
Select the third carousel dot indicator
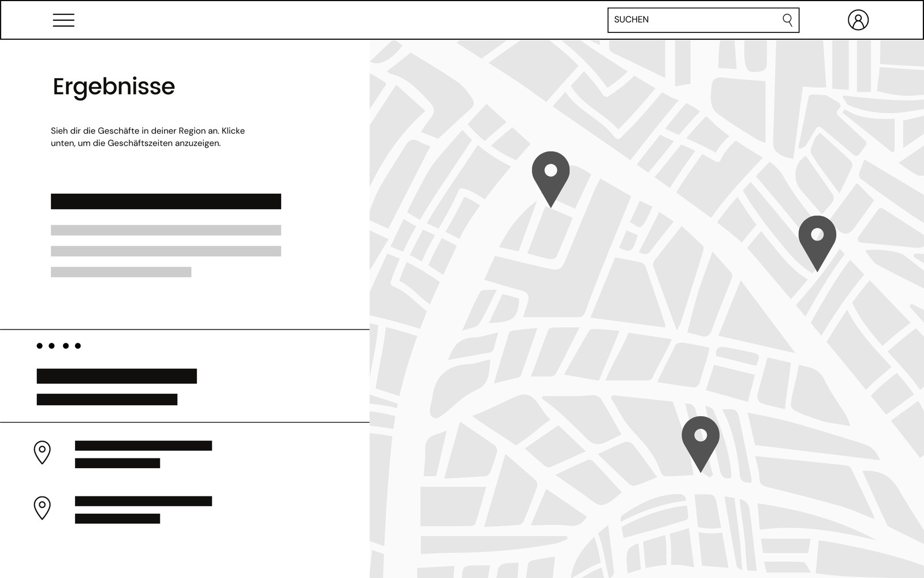point(65,346)
